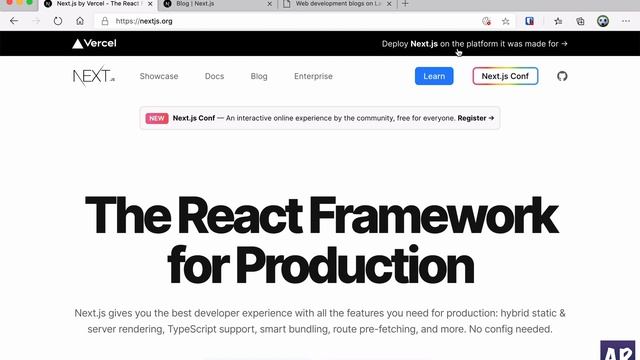
Task: Click the Register link in announcement banner
Action: (476, 118)
